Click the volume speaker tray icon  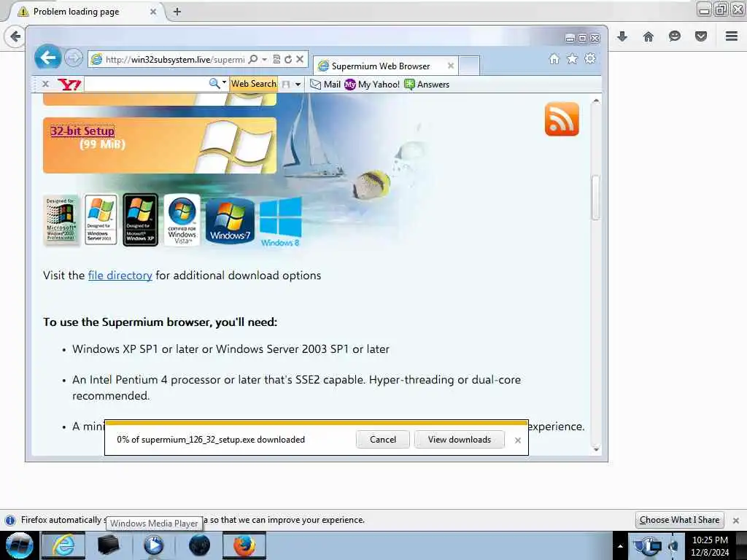coord(673,545)
